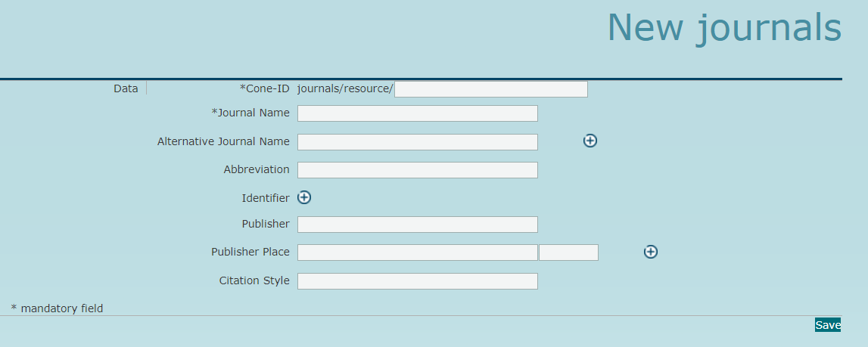Screen dimensions: 868x347
Task: Add another Alternative Journal Name field
Action: click(x=590, y=141)
